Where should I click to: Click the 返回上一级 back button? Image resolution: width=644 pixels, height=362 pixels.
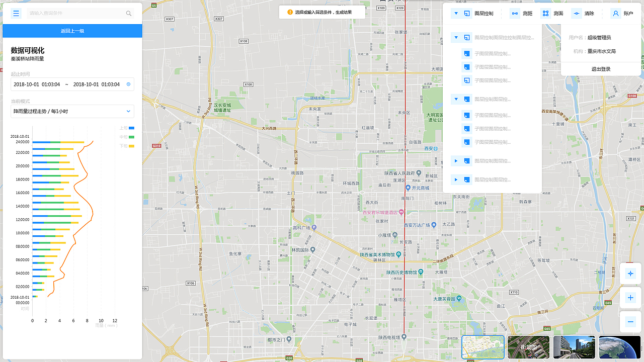pos(72,31)
